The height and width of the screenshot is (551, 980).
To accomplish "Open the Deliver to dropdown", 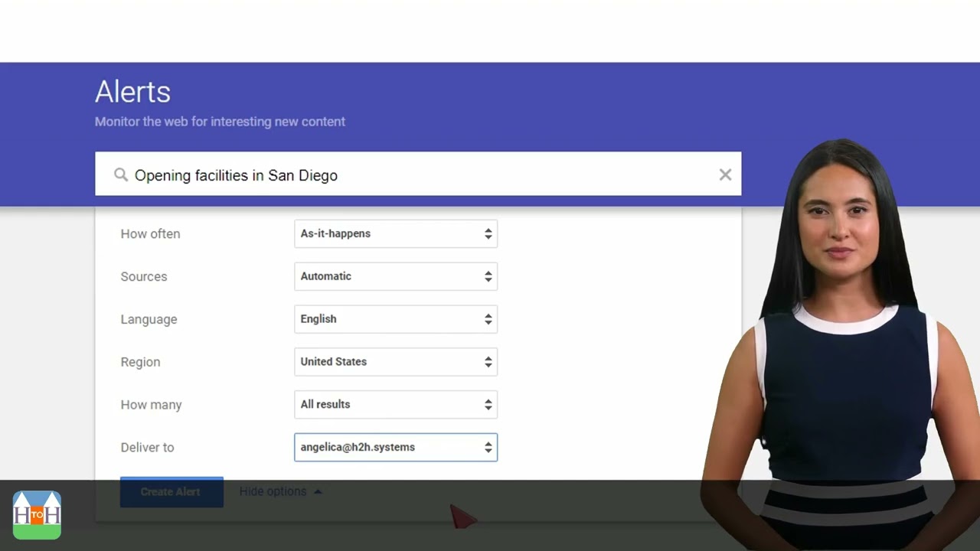I will point(396,448).
